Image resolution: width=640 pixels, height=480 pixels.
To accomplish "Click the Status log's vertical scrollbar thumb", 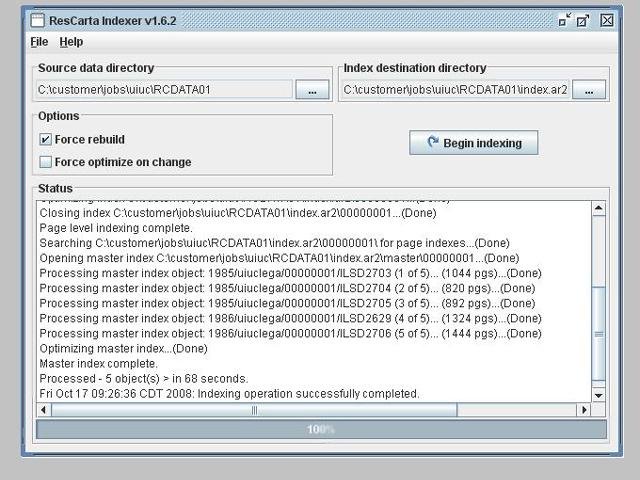I will (x=599, y=333).
